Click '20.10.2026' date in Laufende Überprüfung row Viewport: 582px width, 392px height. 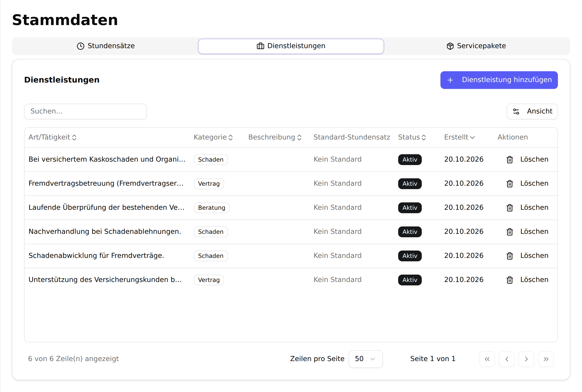click(464, 207)
